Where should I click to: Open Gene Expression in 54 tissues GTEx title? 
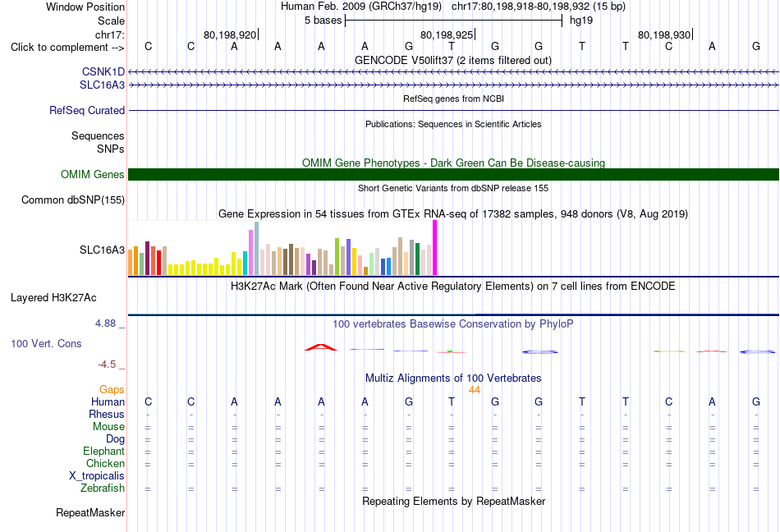coord(453,213)
